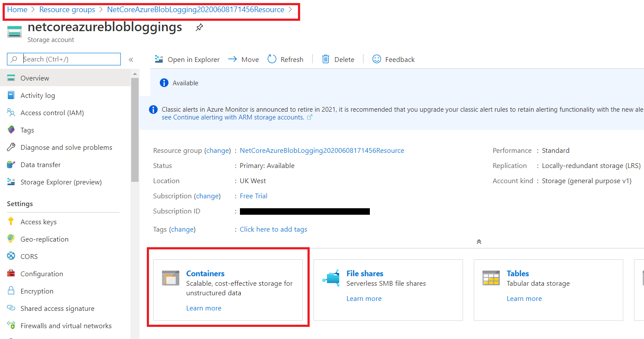Pin the storage account to dashboard
644x339 pixels.
199,27
